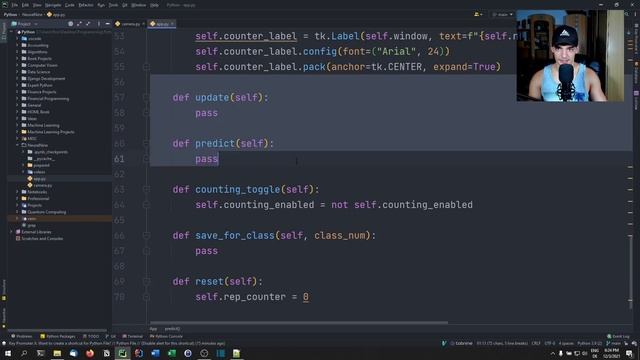Image resolution: width=640 pixels, height=360 pixels.
Task: Open the TODO tool window
Action: [91, 336]
